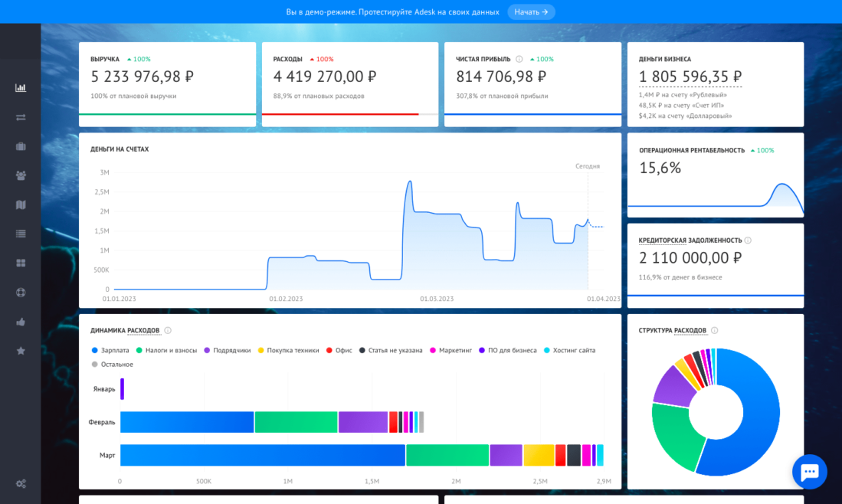Open settings gears icon at sidebar bottom
Viewport: 842px width, 504px height.
click(x=21, y=483)
